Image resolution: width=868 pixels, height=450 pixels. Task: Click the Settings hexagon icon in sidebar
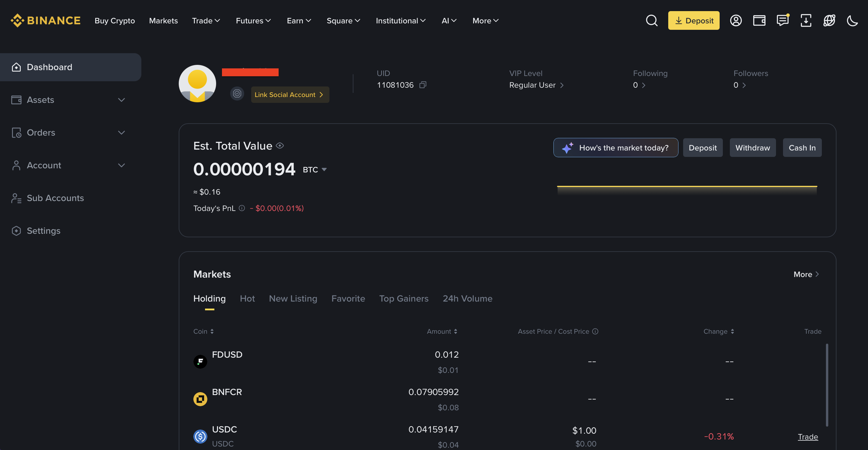pos(16,231)
